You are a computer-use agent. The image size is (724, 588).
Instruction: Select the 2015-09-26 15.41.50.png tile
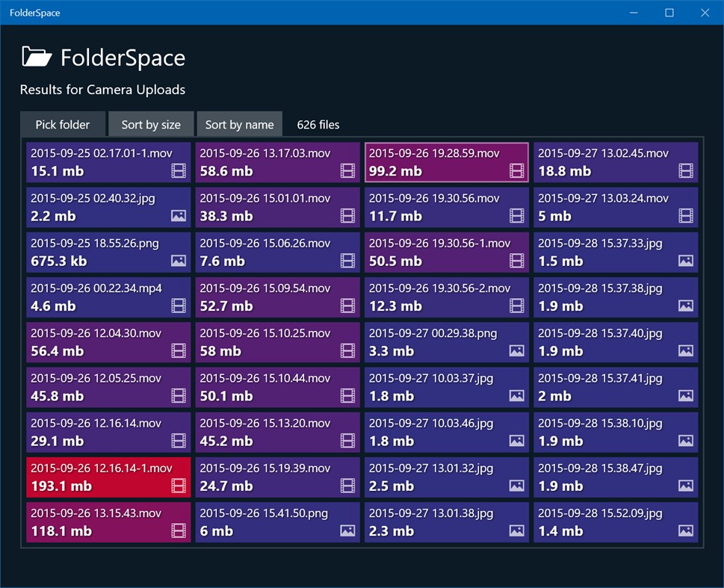276,522
